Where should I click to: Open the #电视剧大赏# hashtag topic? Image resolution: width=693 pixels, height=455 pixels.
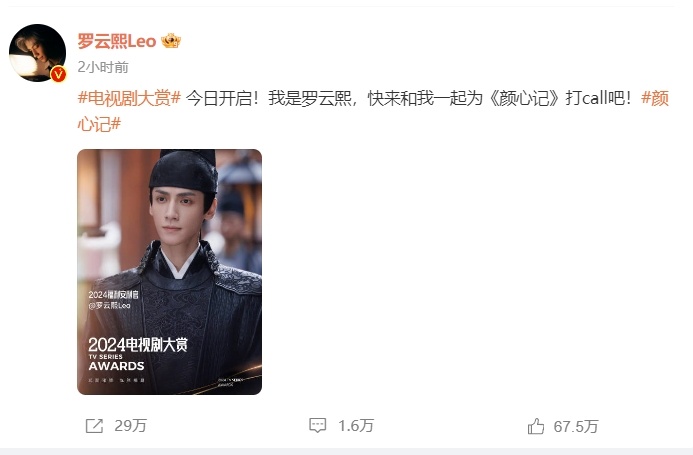(x=129, y=98)
